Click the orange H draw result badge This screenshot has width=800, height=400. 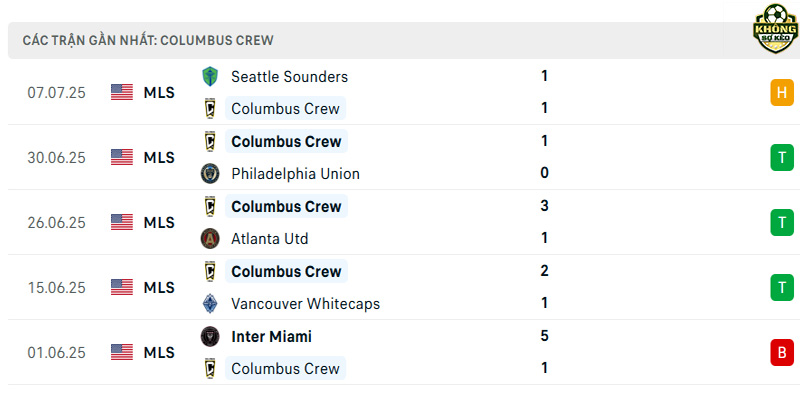click(x=782, y=92)
